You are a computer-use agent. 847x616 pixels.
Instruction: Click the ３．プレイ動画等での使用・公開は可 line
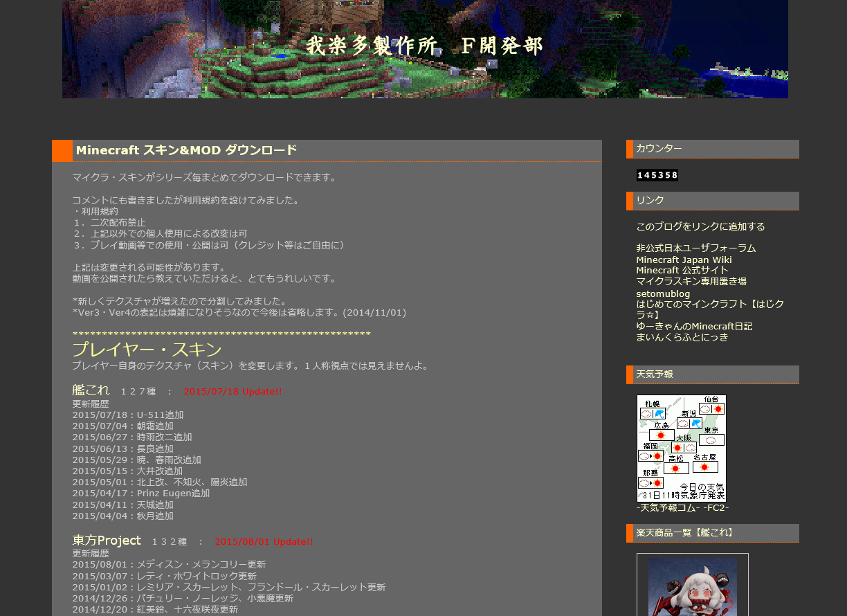pos(209,245)
